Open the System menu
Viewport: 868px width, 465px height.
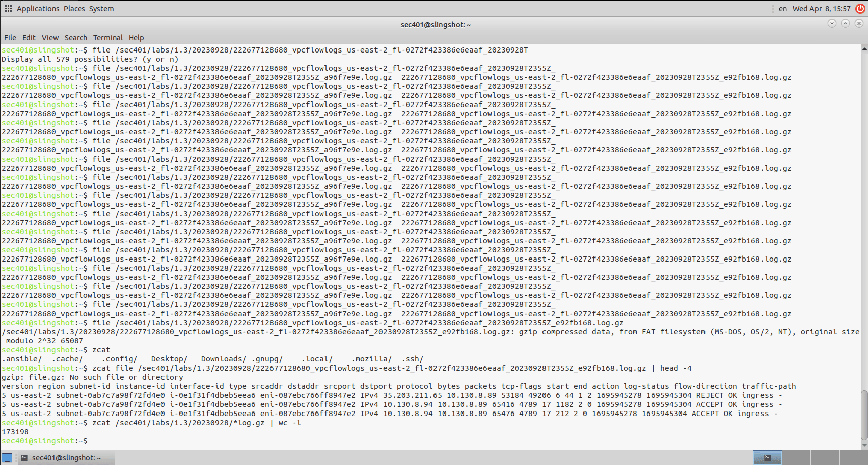point(101,9)
